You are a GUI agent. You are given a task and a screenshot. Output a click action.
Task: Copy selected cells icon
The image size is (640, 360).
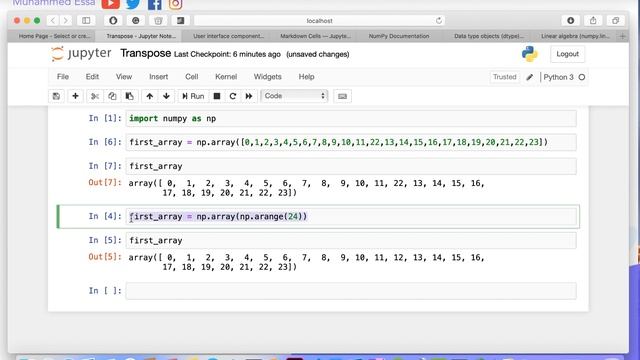coord(112,96)
